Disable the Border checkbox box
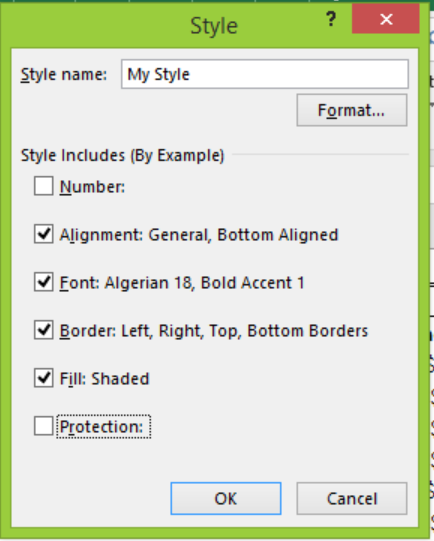The image size is (434, 541). point(43,330)
